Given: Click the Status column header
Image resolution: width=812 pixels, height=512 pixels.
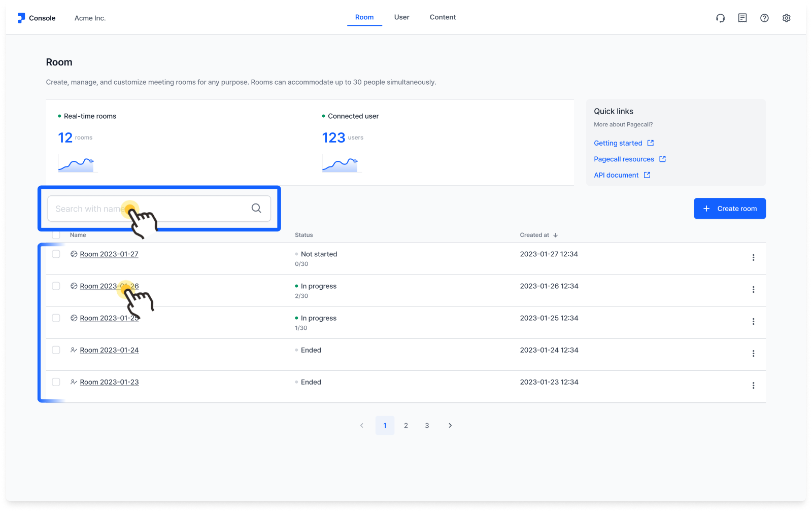Looking at the screenshot, I should 303,235.
